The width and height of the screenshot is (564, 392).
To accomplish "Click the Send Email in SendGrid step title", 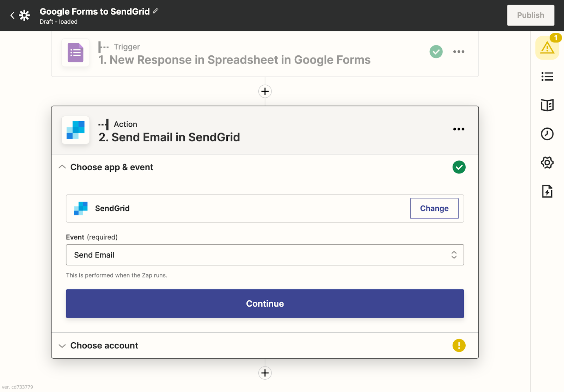I will pos(169,137).
